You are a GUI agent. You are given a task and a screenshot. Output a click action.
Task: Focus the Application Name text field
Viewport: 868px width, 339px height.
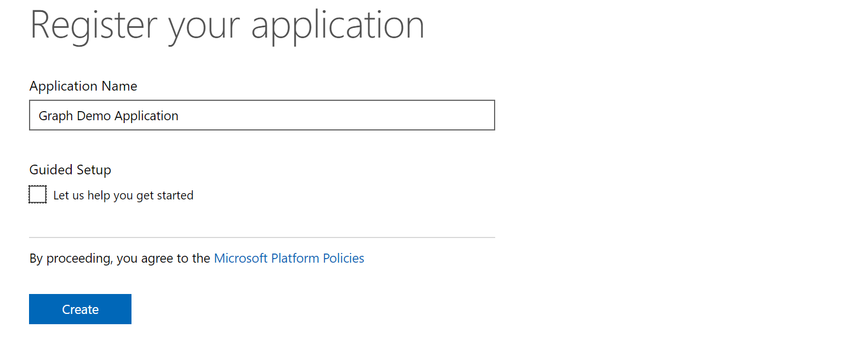tap(262, 115)
